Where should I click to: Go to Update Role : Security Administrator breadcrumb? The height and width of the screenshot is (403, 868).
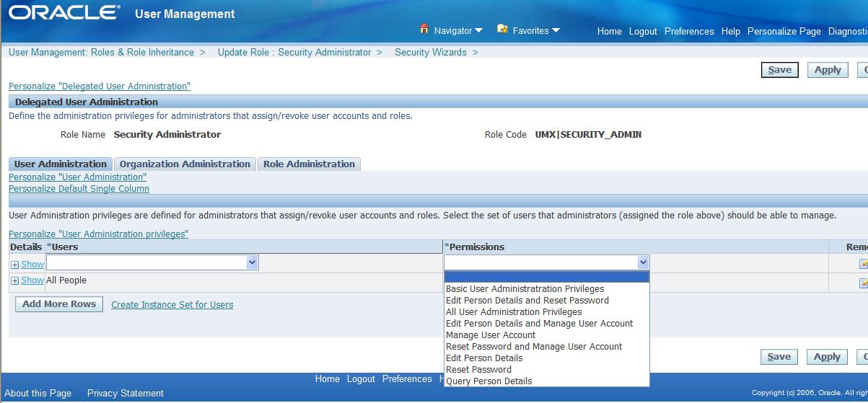point(294,52)
